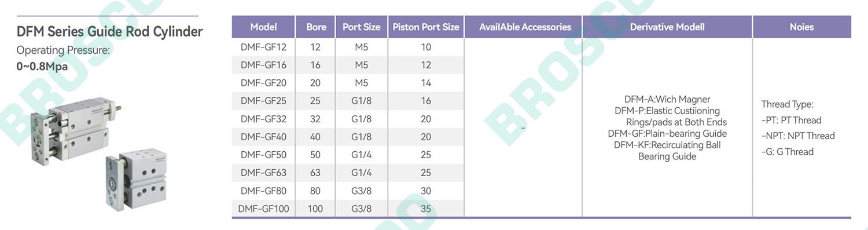Click the Model column header

click(263, 27)
